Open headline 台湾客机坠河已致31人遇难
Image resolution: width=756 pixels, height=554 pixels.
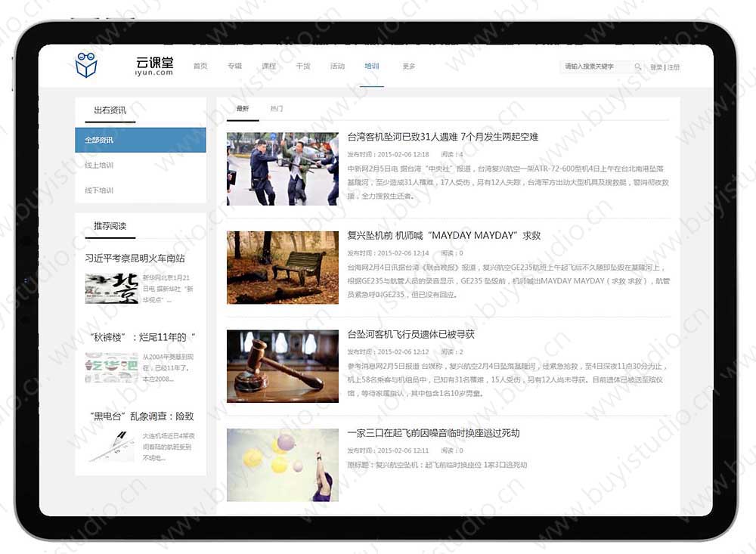click(442, 137)
